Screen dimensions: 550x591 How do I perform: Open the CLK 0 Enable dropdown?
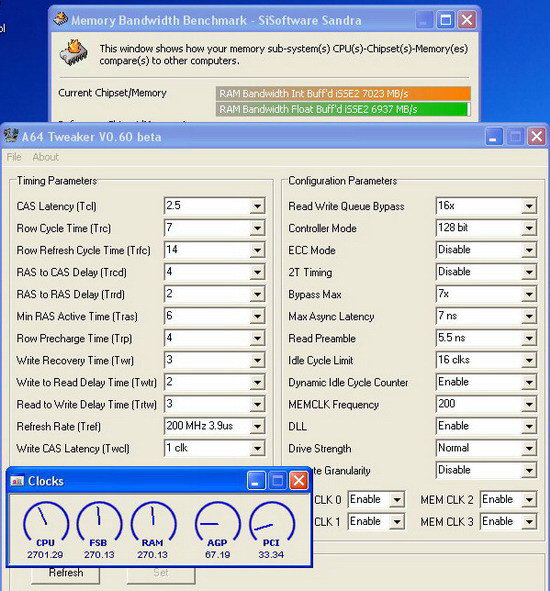(x=397, y=500)
